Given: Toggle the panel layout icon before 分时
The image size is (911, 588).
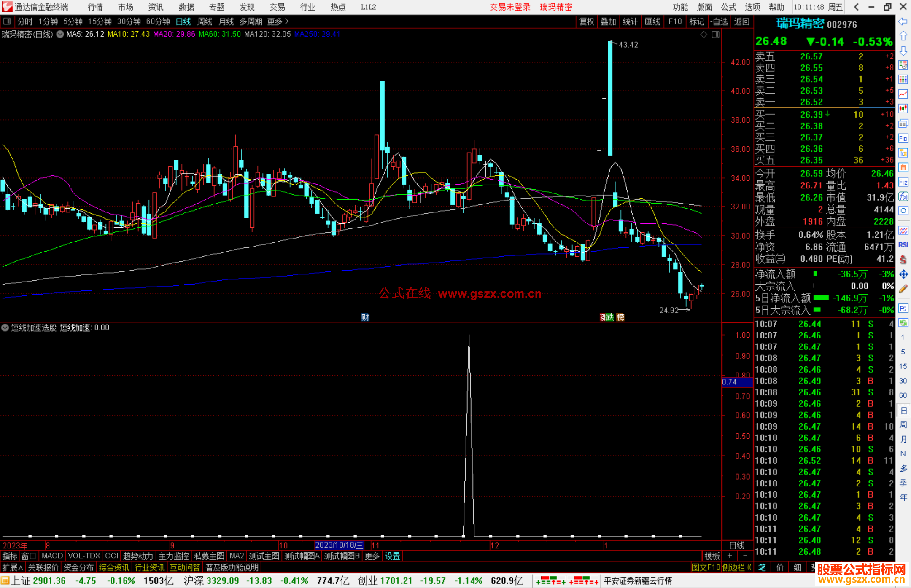Looking at the screenshot, I should pyautogui.click(x=7, y=21).
